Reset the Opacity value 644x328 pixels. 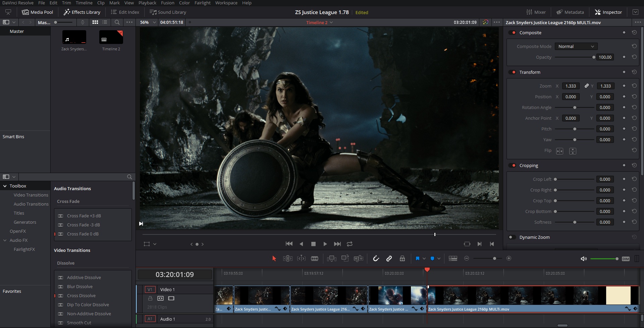point(634,57)
